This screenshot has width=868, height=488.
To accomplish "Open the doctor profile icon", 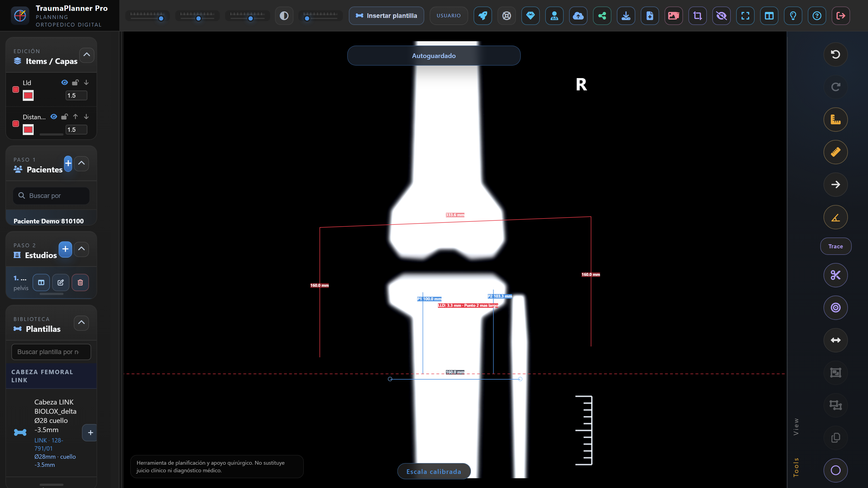I will (554, 16).
